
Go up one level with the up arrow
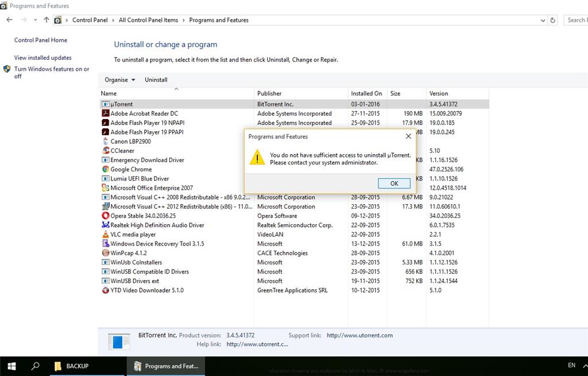coord(46,20)
